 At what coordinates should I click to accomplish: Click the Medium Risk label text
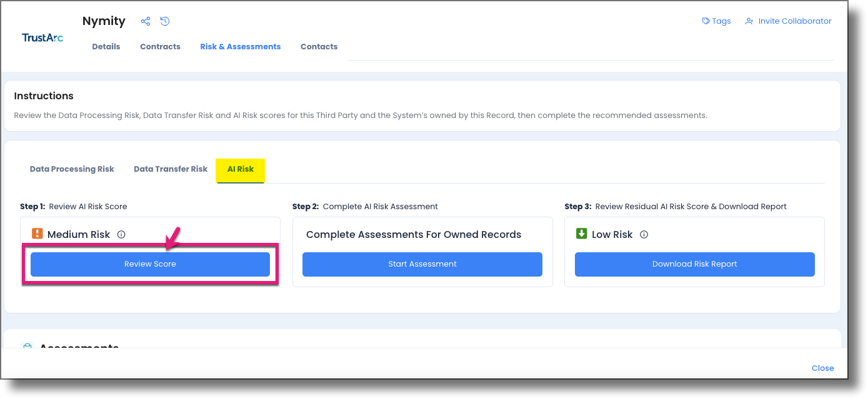click(x=79, y=235)
